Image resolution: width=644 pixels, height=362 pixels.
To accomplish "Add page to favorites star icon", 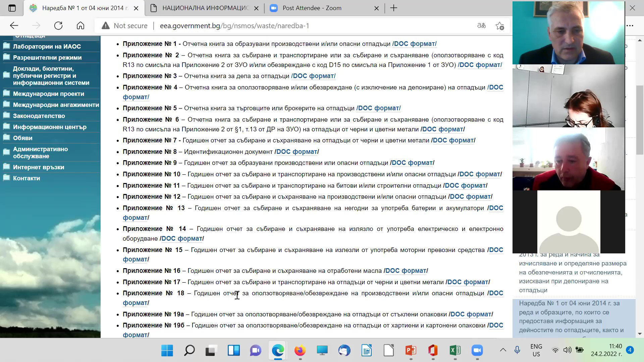I will point(500,26).
